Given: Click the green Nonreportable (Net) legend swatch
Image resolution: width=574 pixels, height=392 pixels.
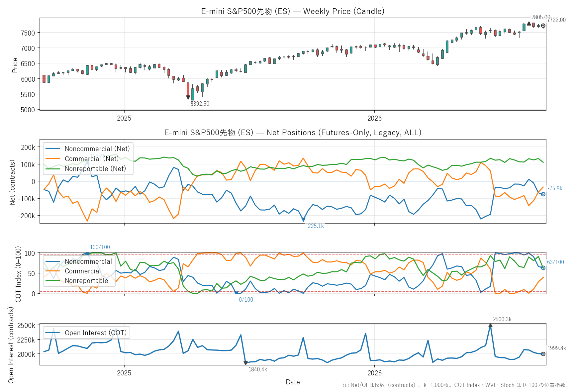Looking at the screenshot, I should (53, 169).
